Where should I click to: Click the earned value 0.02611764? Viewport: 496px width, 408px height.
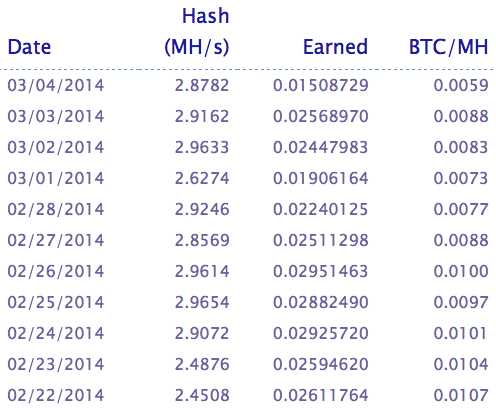click(x=321, y=395)
